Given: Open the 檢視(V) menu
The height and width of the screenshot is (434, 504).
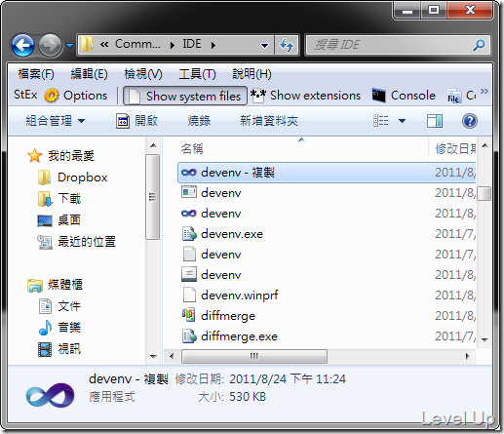Looking at the screenshot, I should pos(143,74).
